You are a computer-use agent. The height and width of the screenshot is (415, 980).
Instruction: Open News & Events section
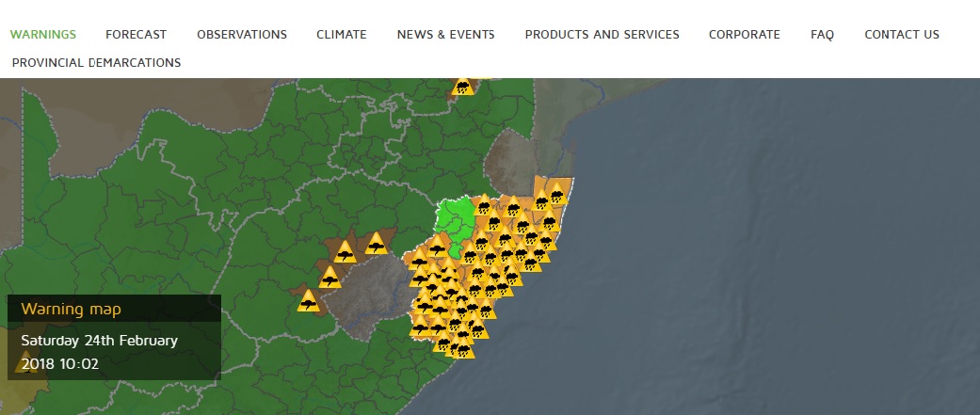(445, 35)
